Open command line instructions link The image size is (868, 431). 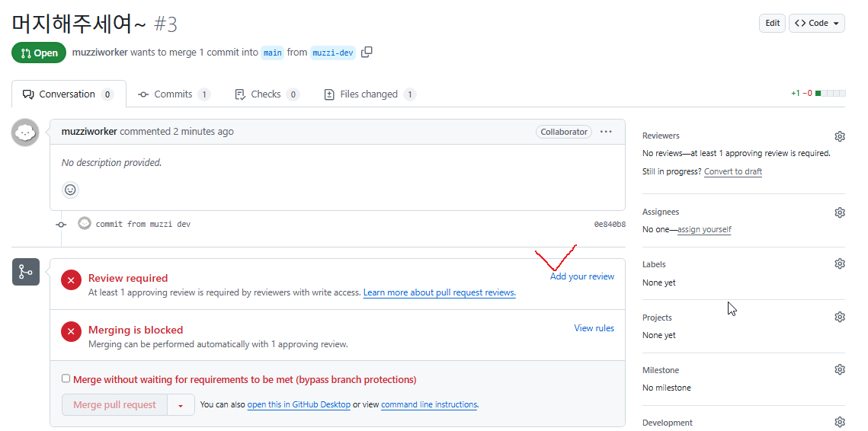(x=429, y=404)
